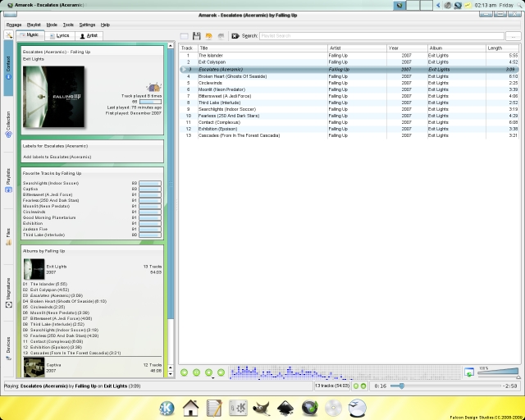Click Add labels to Escalates (Aceramic) link
Viewport: 525px width, 420px height.
57,157
